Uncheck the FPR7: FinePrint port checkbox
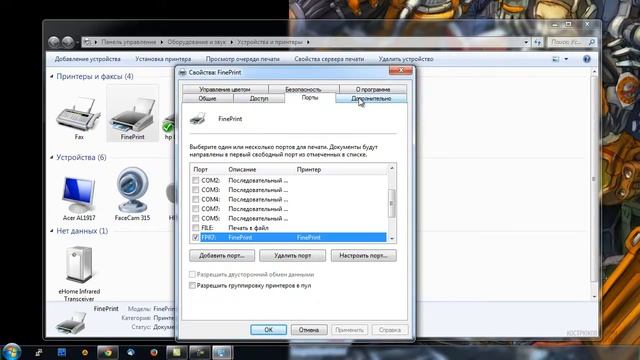The height and width of the screenshot is (360, 640). pos(196,237)
